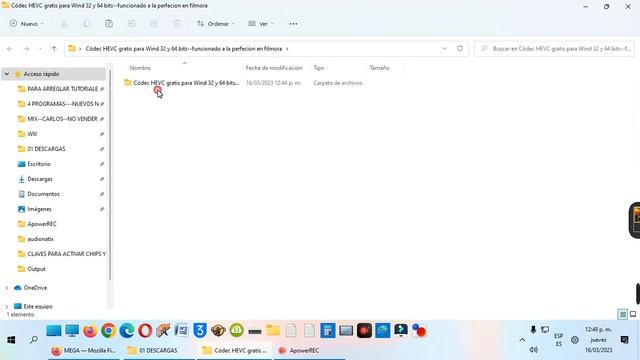Open the Ordenar sort dropdown

point(216,24)
